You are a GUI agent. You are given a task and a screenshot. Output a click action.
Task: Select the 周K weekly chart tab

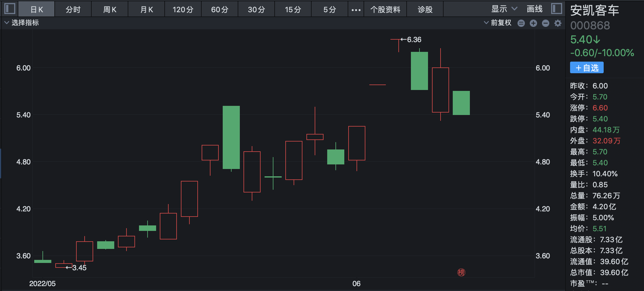pos(110,10)
